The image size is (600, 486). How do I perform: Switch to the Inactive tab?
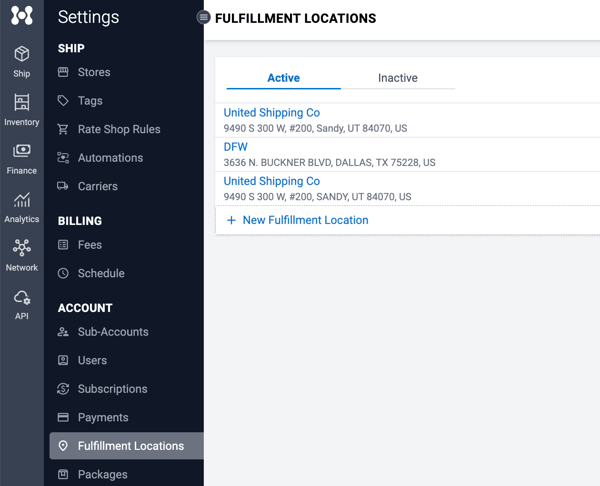point(397,78)
